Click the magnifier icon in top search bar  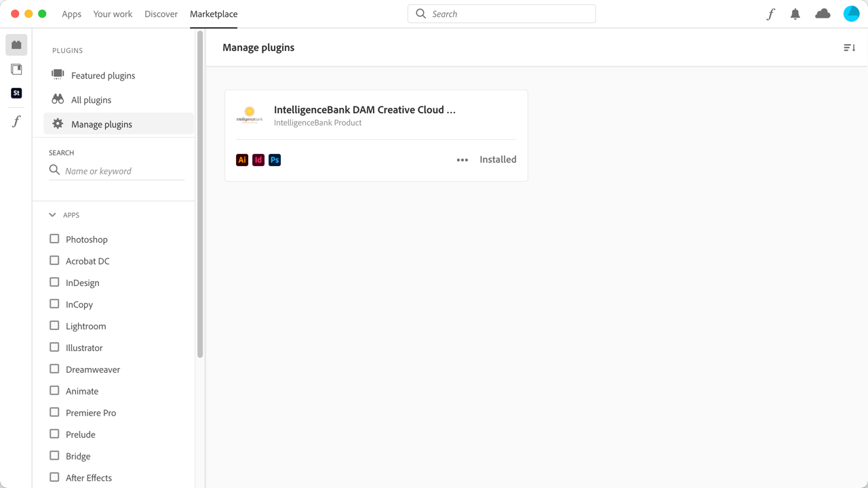(x=421, y=14)
